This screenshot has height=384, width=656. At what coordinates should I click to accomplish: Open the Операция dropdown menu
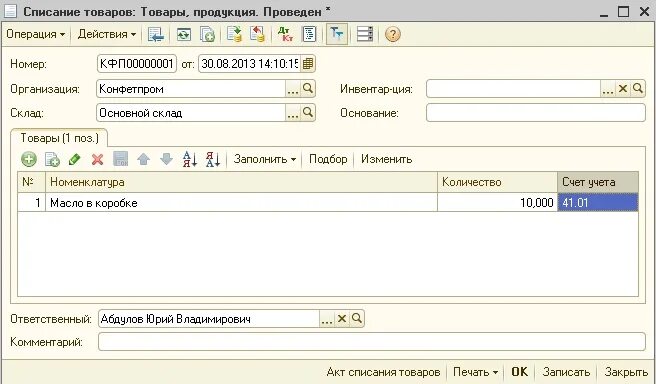(x=36, y=34)
